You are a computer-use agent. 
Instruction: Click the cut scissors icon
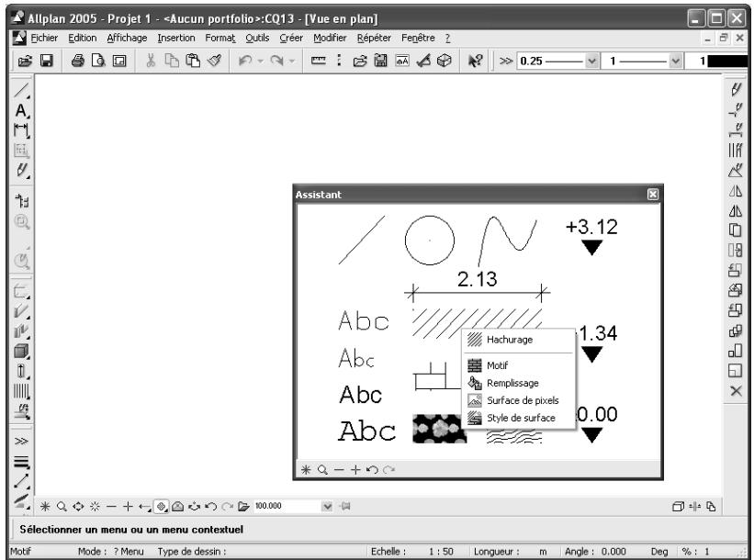tap(151, 61)
